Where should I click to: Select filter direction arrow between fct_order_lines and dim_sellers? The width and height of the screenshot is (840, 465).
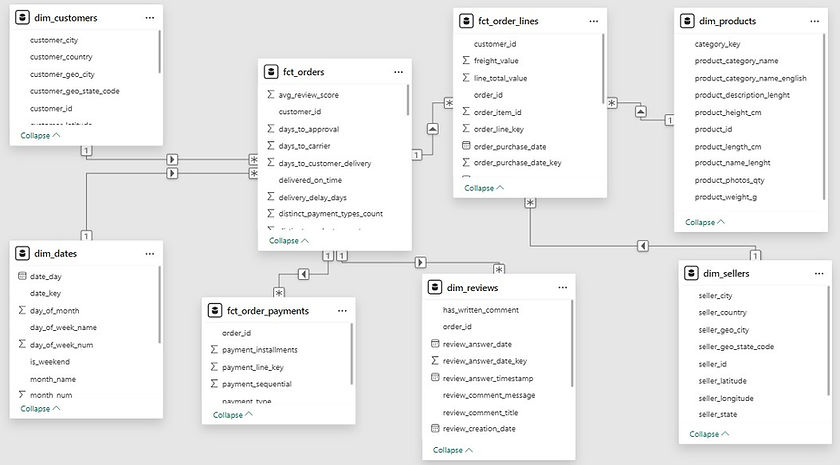click(x=643, y=246)
